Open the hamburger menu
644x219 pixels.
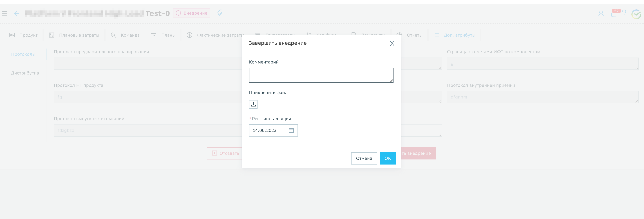[x=5, y=13]
